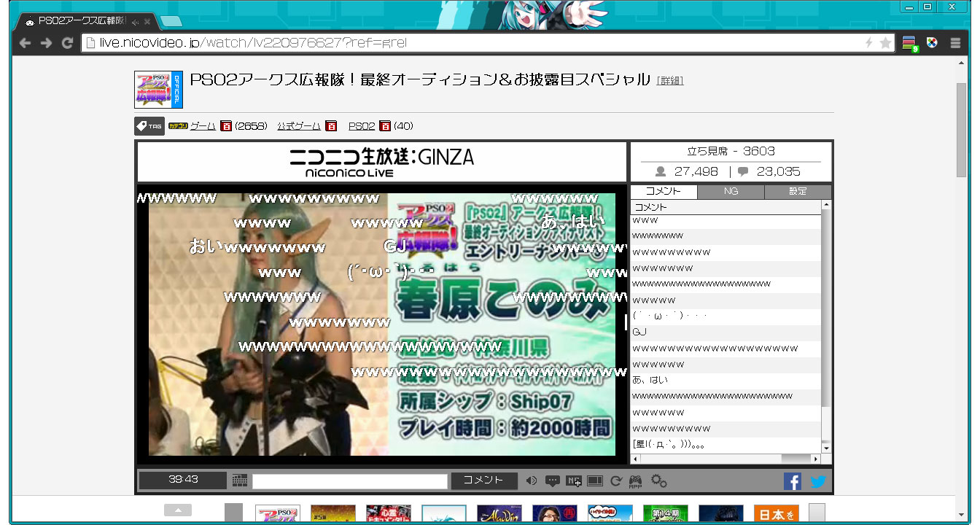This screenshot has width=980, height=525.
Task: Select the GJ comment row in the list
Action: click(726, 332)
